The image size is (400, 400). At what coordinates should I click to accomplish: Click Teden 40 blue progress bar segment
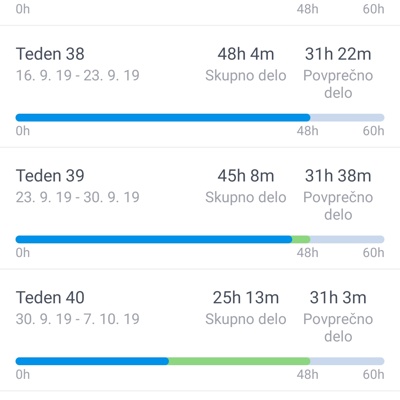[x=92, y=361]
